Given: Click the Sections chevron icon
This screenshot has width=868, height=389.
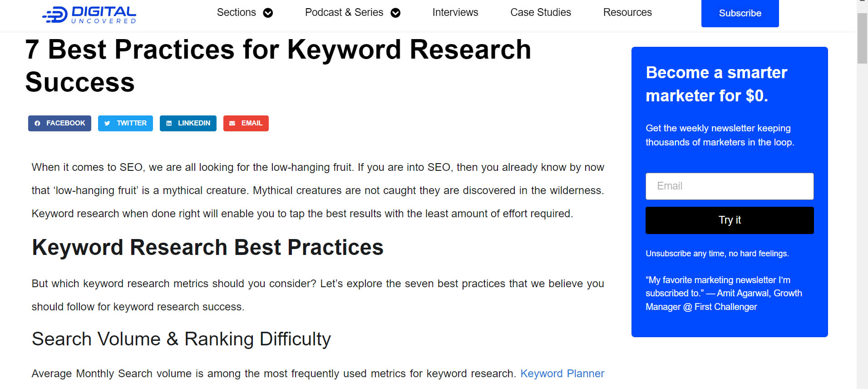Looking at the screenshot, I should (269, 13).
